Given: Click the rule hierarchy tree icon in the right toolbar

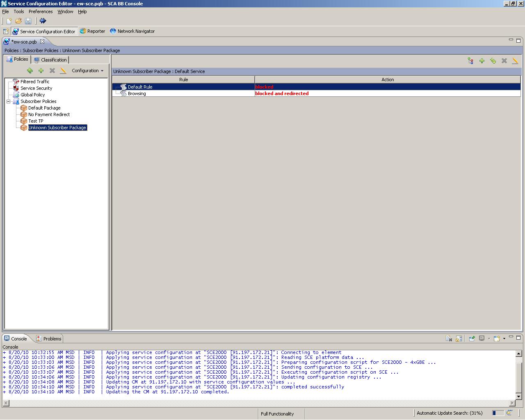Looking at the screenshot, I should click(470, 61).
